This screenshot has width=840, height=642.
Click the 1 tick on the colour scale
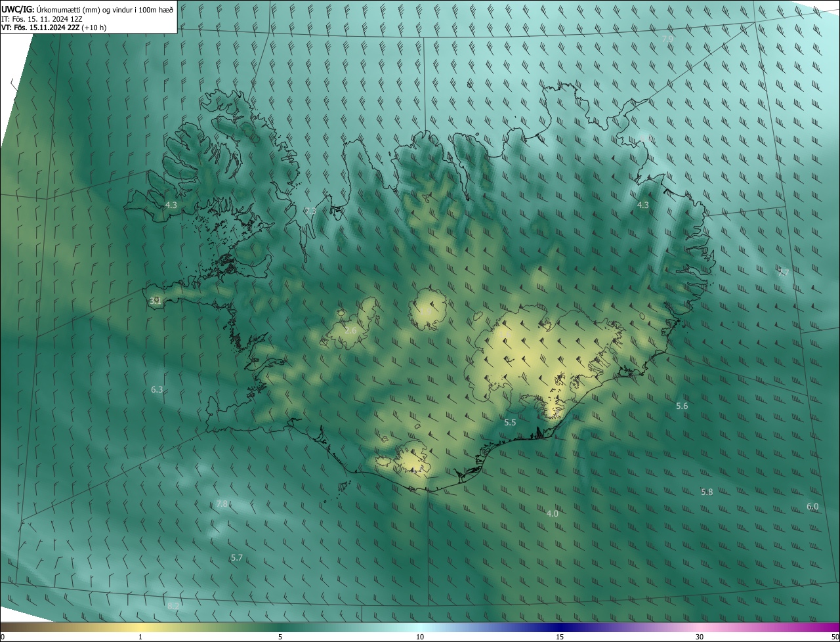point(140,637)
